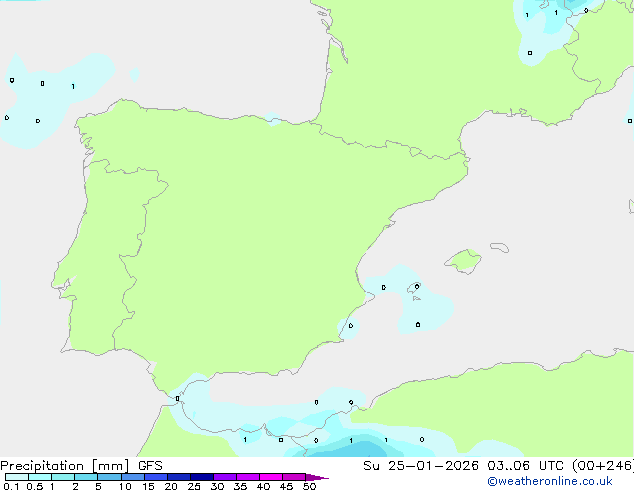The height and width of the screenshot is (490, 634).
Task: Click the 'Precipitation [mm]' title text
Action: pyautogui.click(x=65, y=466)
